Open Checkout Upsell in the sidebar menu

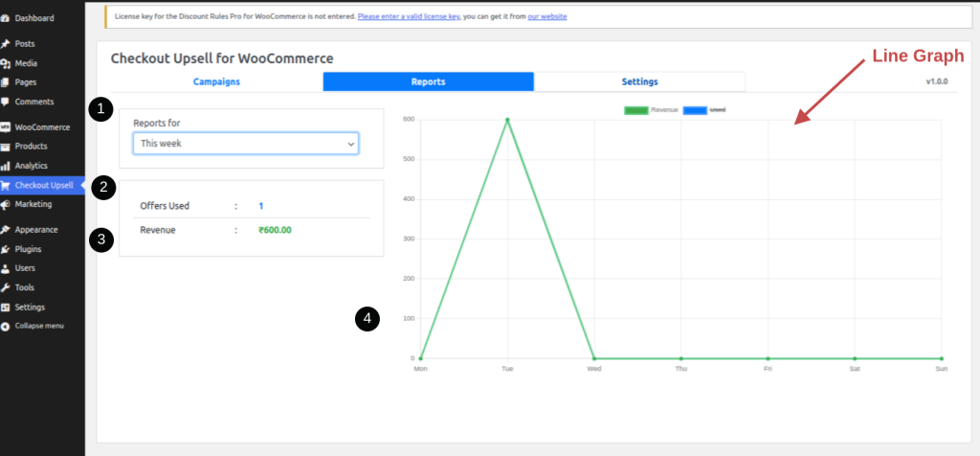point(43,185)
